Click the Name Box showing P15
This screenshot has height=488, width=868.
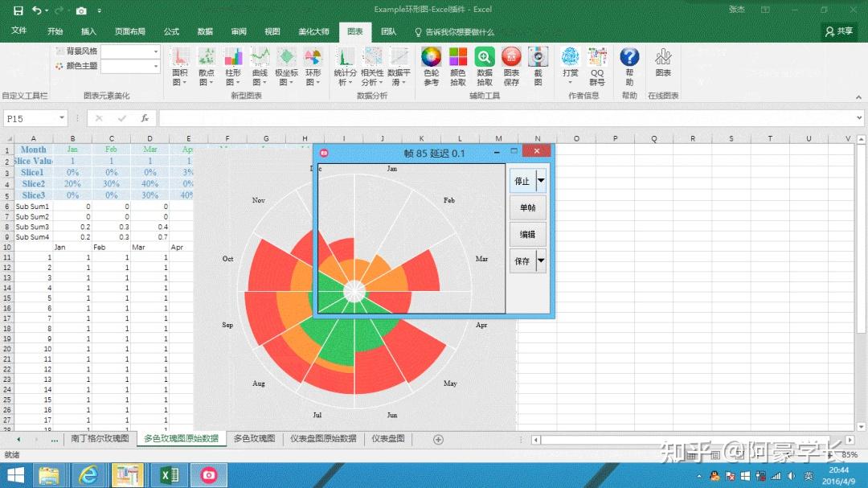coord(31,118)
